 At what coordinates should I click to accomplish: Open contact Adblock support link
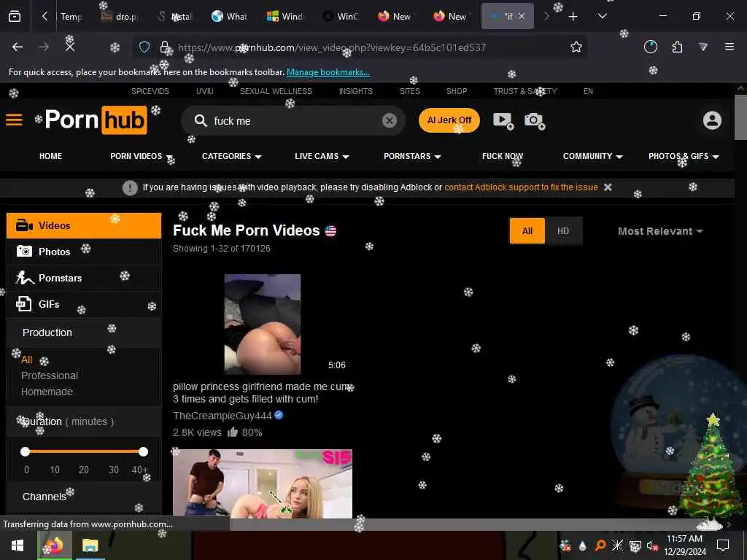521,187
